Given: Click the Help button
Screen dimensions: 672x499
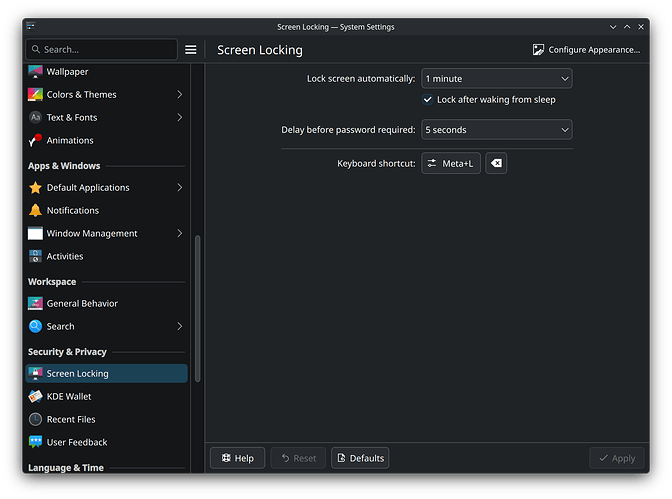Looking at the screenshot, I should 237,458.
